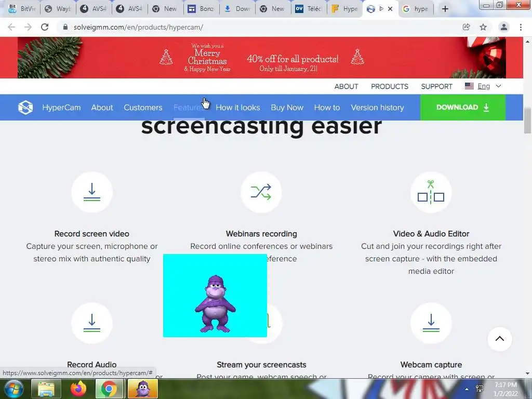
Task: Click the US flag language icon
Action: tap(469, 86)
